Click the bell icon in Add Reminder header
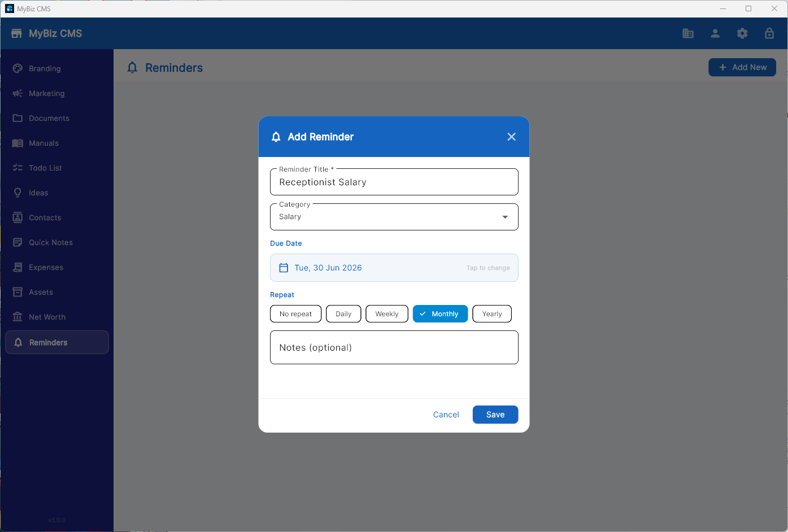The height and width of the screenshot is (532, 788). [276, 137]
